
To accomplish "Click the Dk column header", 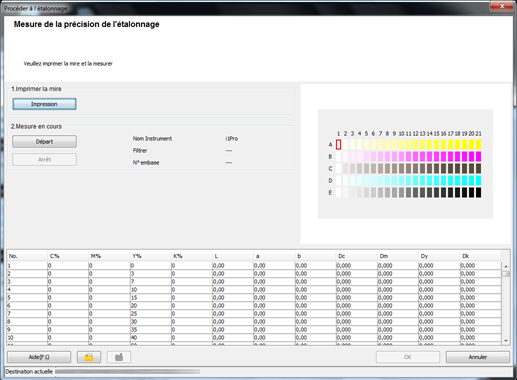I will click(481, 256).
